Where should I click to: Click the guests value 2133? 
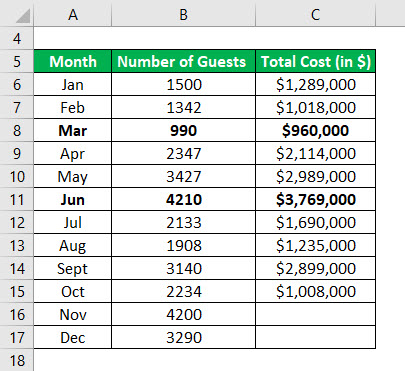point(183,222)
